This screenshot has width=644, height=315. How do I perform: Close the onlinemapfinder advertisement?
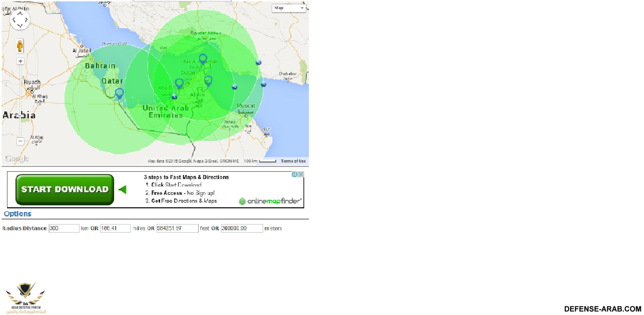(301, 174)
